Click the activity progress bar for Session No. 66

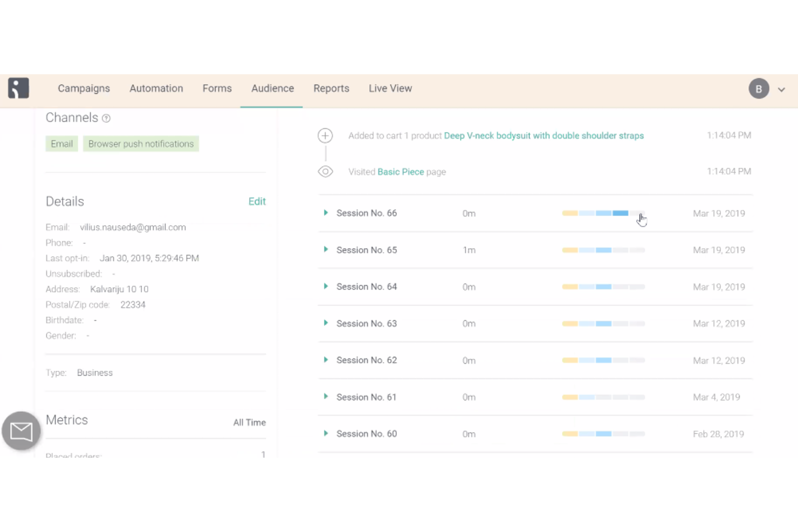coord(603,213)
